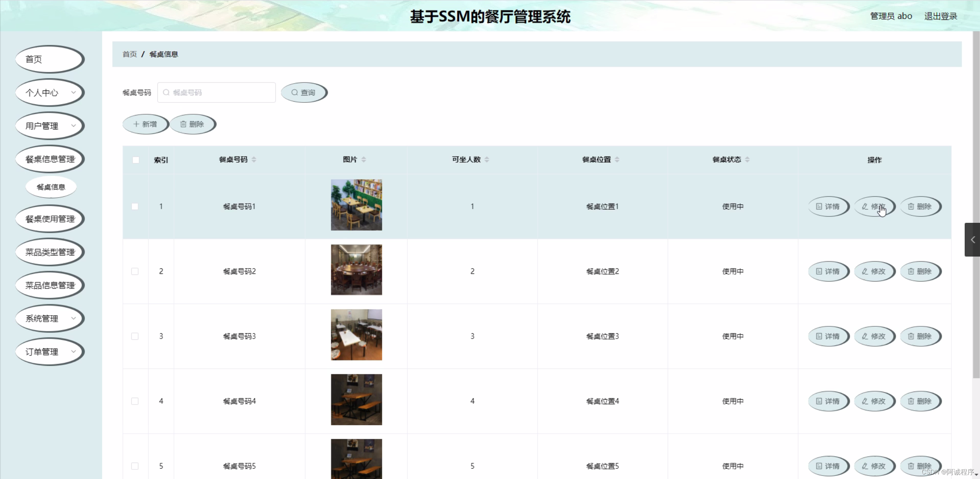Select 菜品信息管理 from the sidebar
This screenshot has height=479, width=980.
(x=49, y=285)
